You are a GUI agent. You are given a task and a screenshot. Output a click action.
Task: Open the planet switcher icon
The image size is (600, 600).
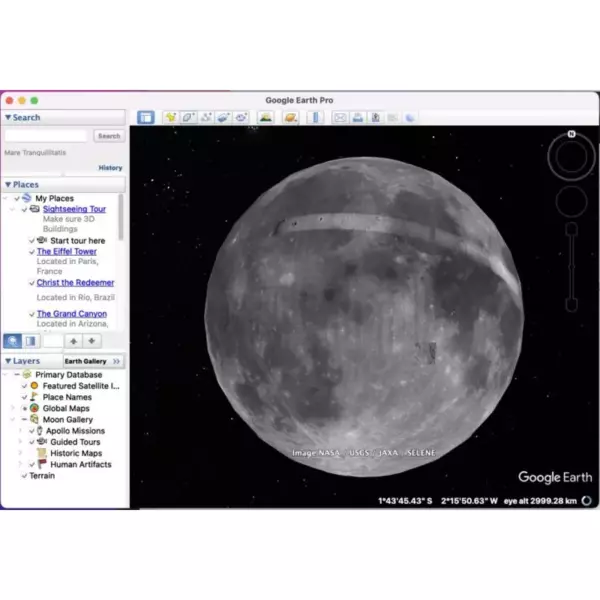(291, 117)
